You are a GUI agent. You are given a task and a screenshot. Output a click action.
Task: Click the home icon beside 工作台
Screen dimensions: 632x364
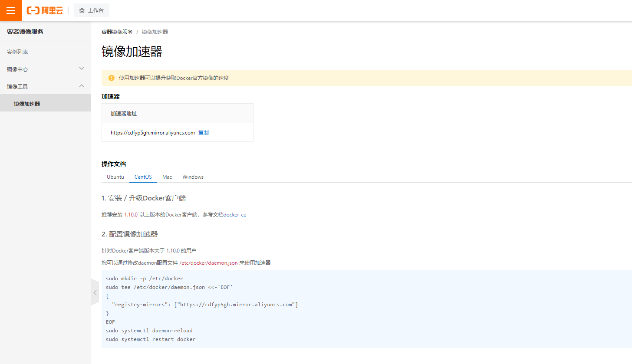[x=82, y=10]
